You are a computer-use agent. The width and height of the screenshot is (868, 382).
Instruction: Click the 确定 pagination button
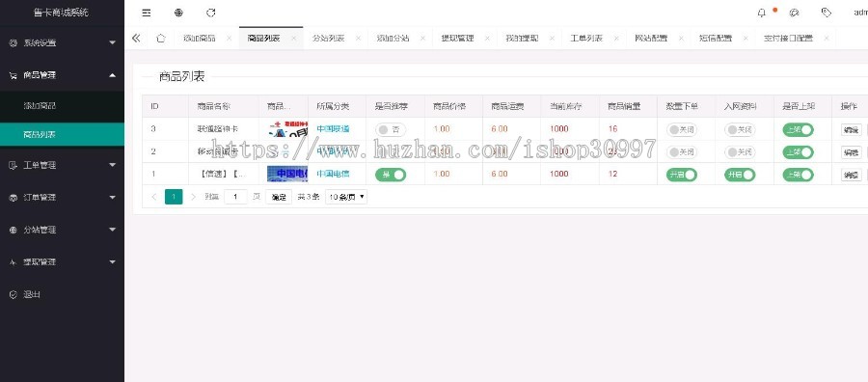pos(279,197)
